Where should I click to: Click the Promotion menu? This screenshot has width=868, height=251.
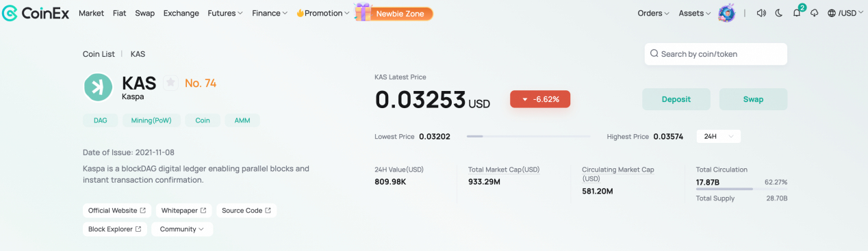pos(322,13)
